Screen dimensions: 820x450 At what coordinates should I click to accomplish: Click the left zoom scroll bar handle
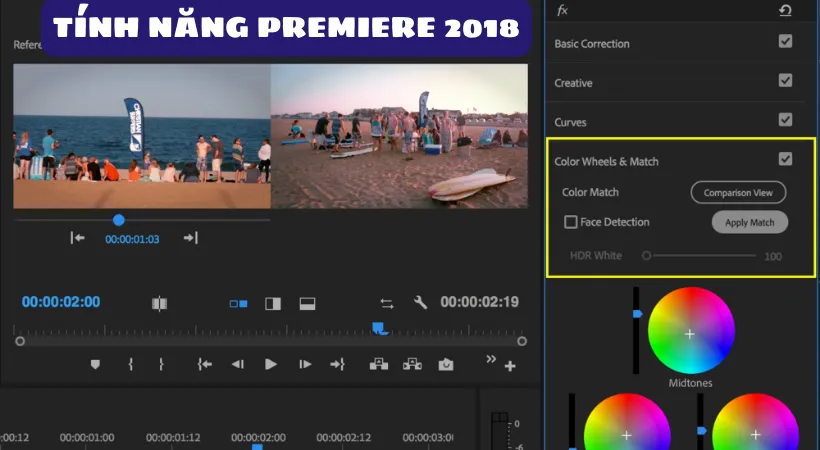(20, 341)
